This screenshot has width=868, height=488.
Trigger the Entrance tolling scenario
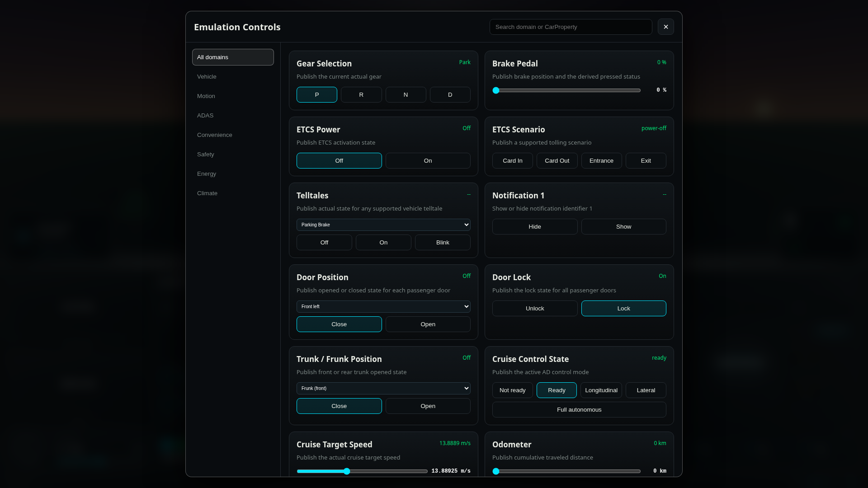(601, 160)
